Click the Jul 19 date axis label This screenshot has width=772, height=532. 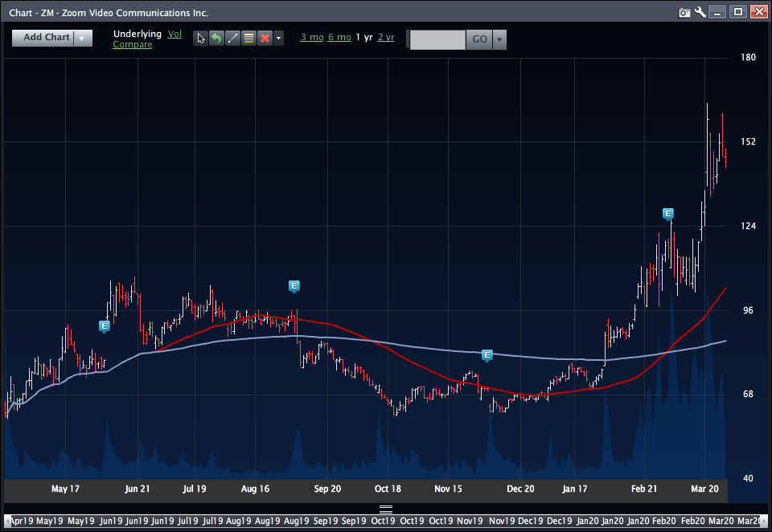195,489
